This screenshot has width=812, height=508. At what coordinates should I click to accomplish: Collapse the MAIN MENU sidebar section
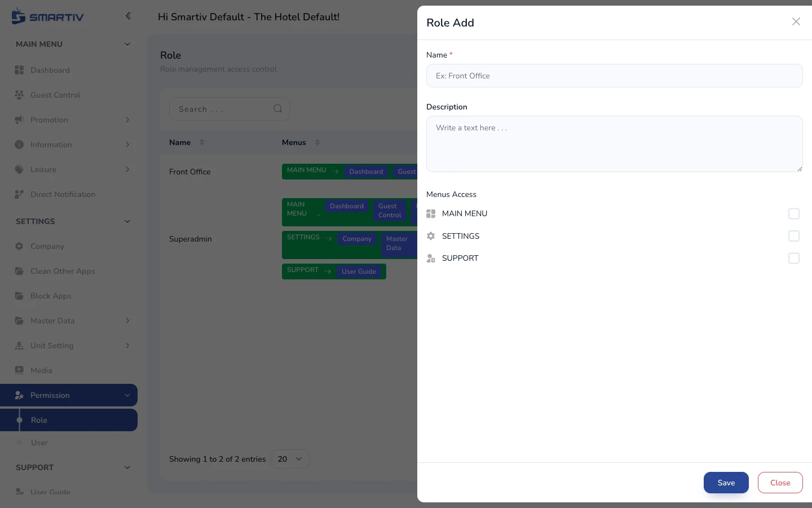(127, 44)
